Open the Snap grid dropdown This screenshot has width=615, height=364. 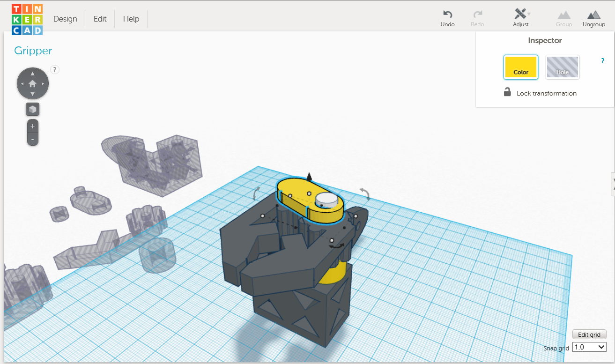click(589, 347)
